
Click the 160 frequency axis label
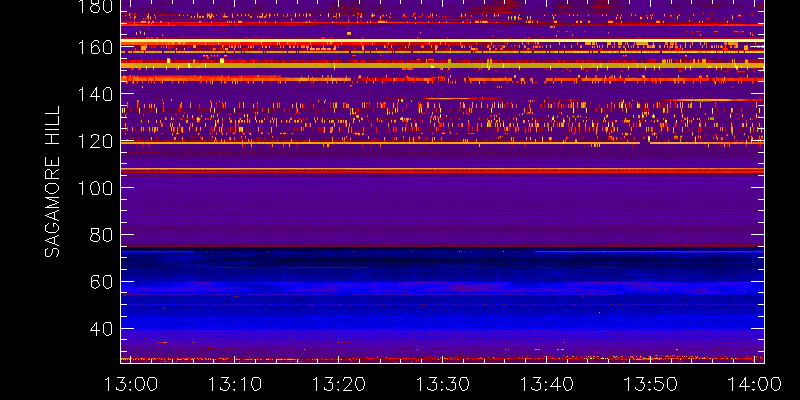(x=95, y=47)
